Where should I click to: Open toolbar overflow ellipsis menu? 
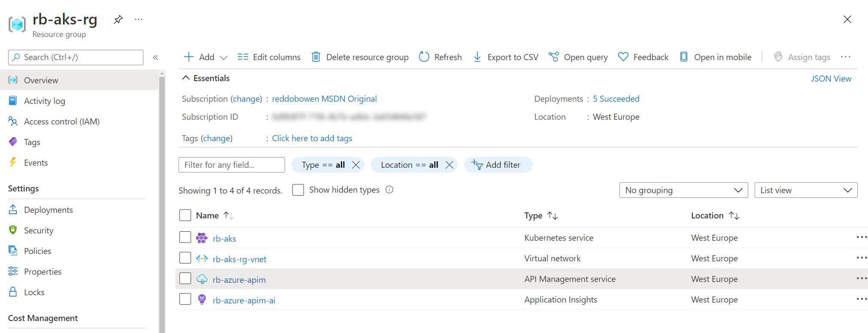pos(846,57)
